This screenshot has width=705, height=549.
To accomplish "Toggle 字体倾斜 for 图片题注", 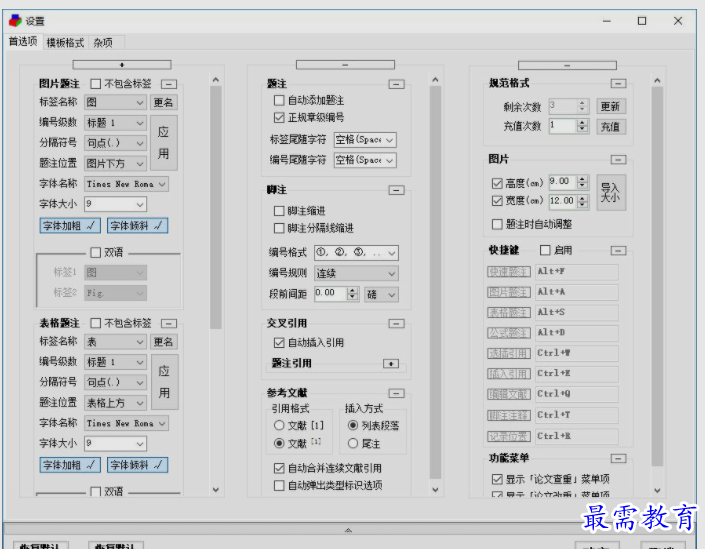I will point(138,226).
